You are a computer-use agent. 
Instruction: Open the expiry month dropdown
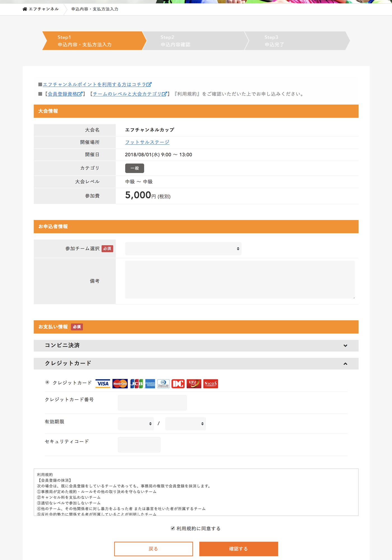(136, 424)
